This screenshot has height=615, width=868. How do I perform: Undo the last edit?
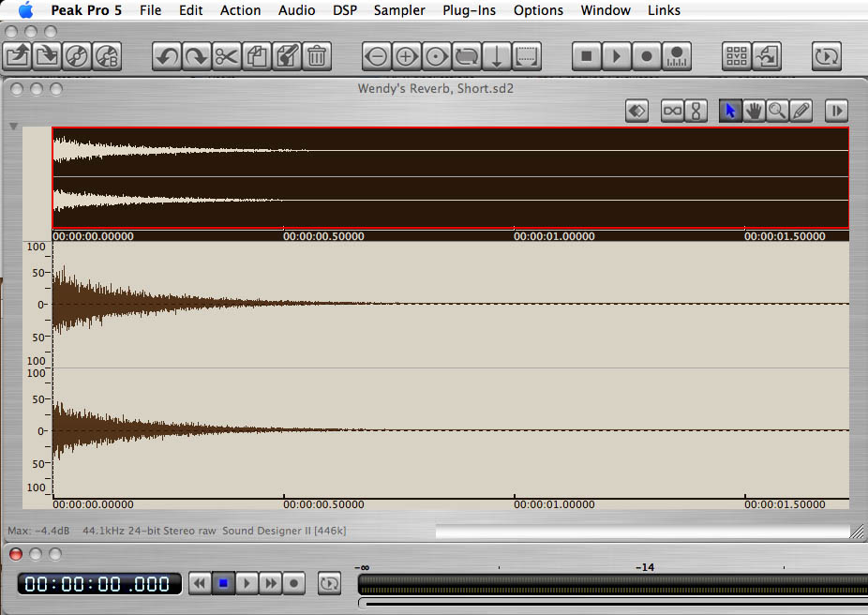pyautogui.click(x=167, y=56)
